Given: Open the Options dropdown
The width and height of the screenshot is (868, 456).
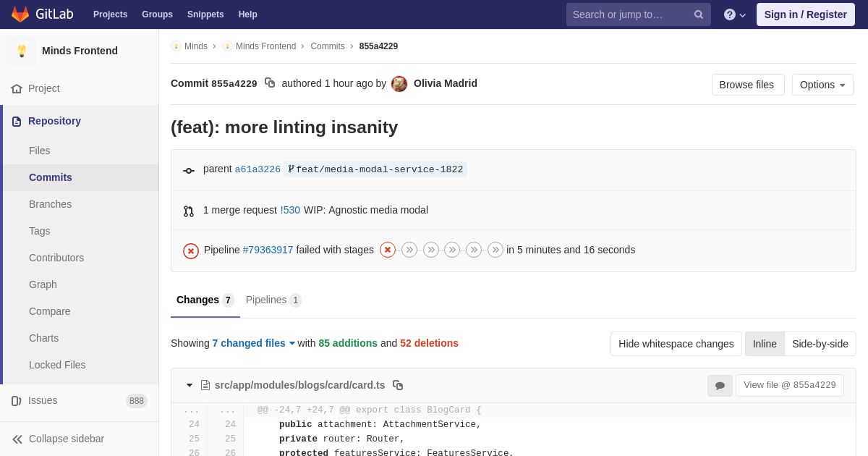Looking at the screenshot, I should click(x=822, y=85).
